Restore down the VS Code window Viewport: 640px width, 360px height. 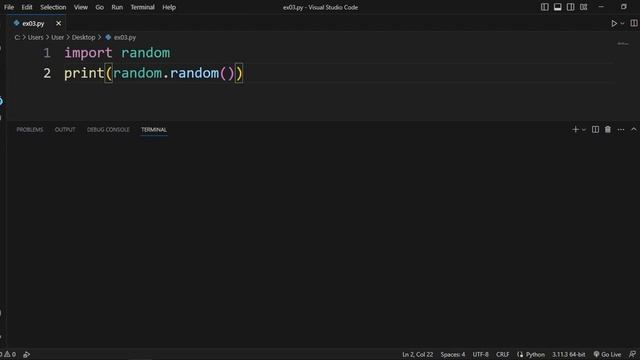pos(623,7)
